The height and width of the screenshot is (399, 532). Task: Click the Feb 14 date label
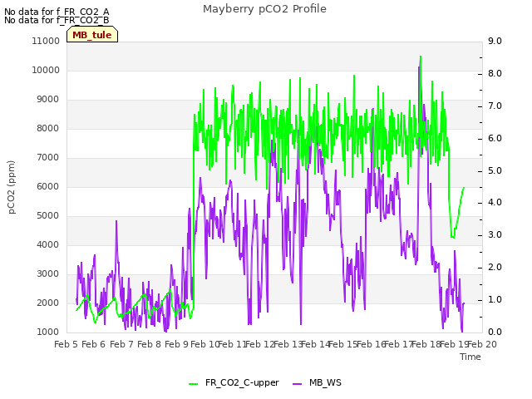tap(316, 344)
